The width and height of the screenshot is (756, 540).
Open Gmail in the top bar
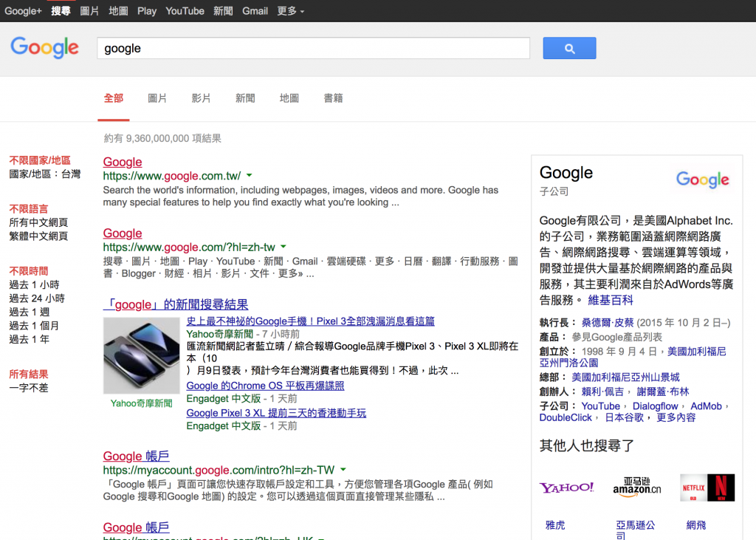[255, 10]
